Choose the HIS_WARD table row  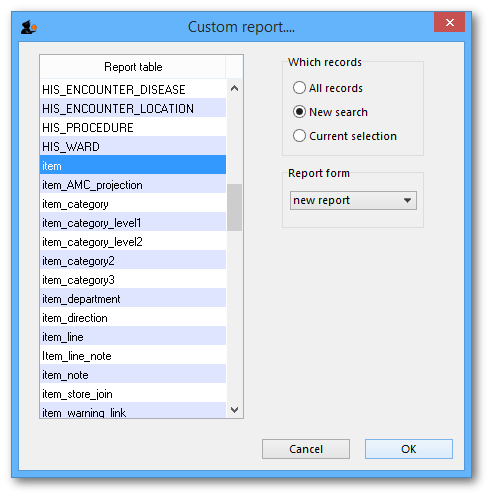[133, 146]
